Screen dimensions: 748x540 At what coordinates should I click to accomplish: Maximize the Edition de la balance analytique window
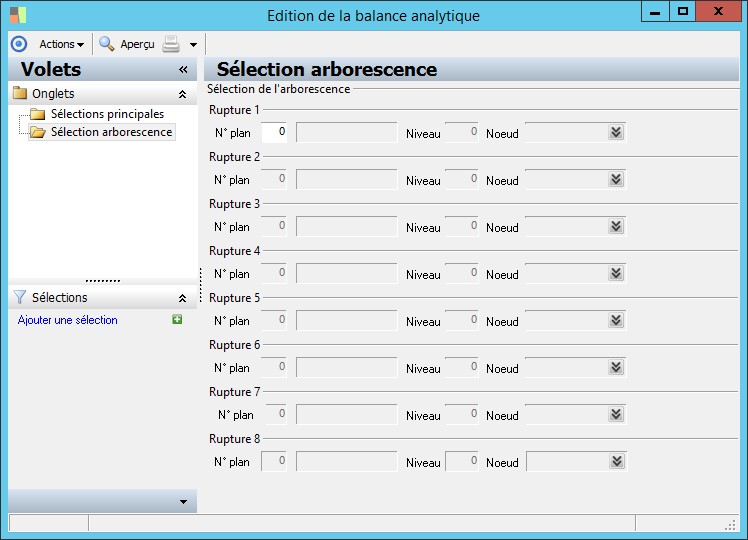(683, 11)
